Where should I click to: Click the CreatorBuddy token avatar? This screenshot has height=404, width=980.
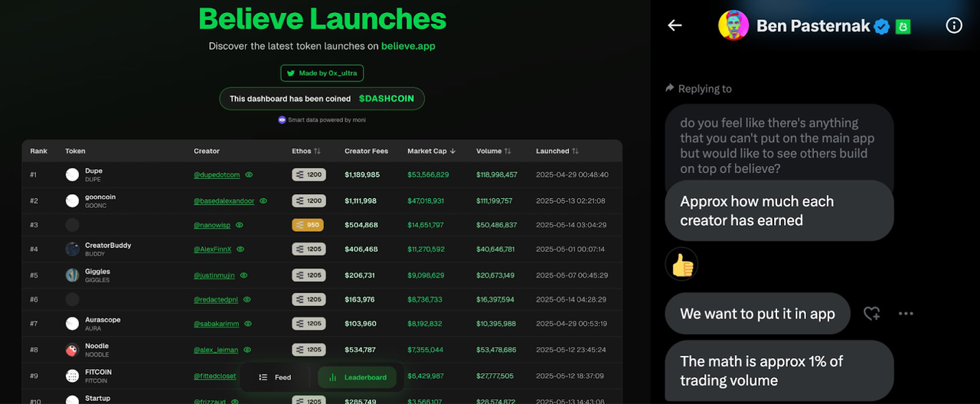coord(72,249)
